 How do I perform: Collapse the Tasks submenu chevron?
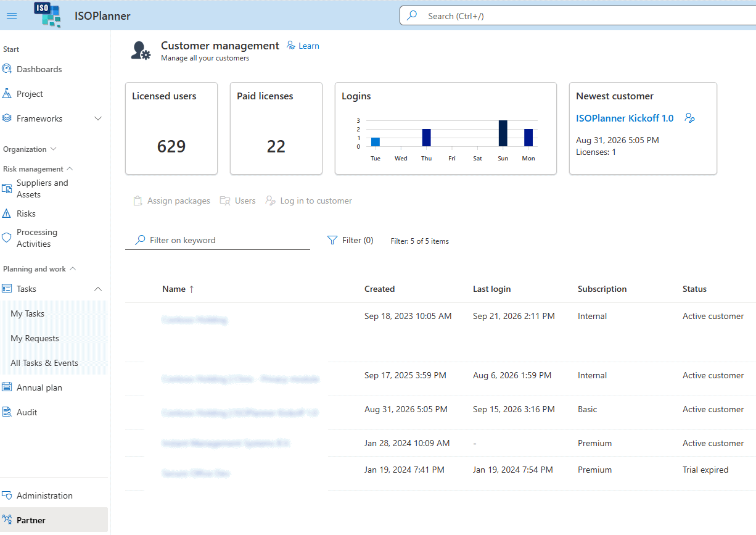98,289
